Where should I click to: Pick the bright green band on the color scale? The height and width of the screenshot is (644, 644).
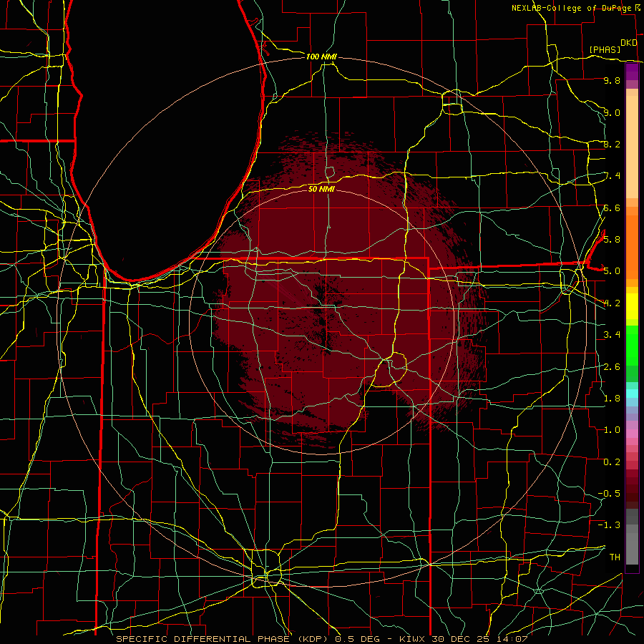point(632,346)
